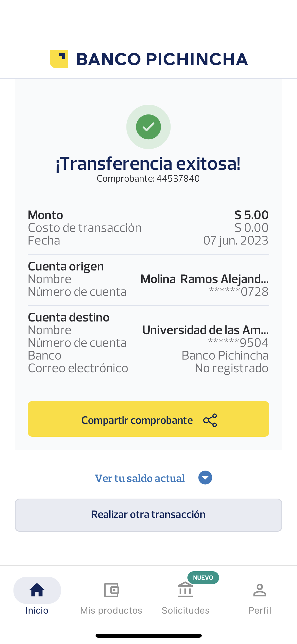Tap the NUEVO badge on Solicitudes
The image size is (297, 644).
tap(203, 578)
